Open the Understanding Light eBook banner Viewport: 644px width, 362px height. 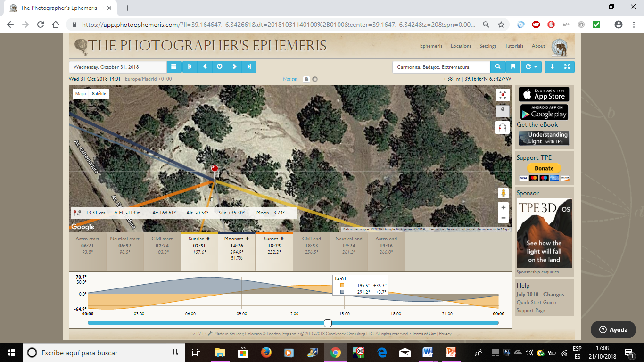click(x=544, y=138)
